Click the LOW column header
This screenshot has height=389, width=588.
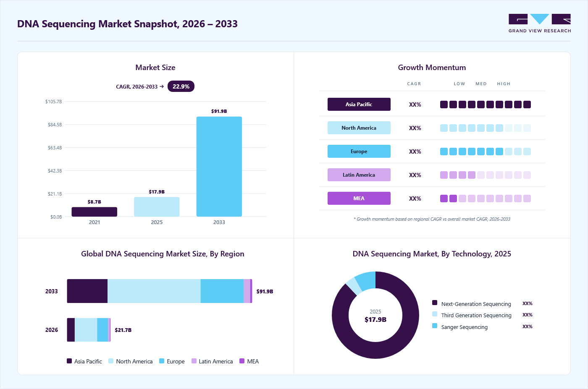[x=459, y=84]
